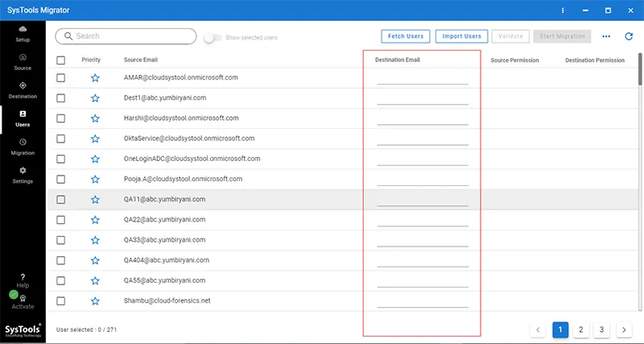Click the QA55@abc.yumbiryani.com email text
644x344 pixels.
point(164,280)
